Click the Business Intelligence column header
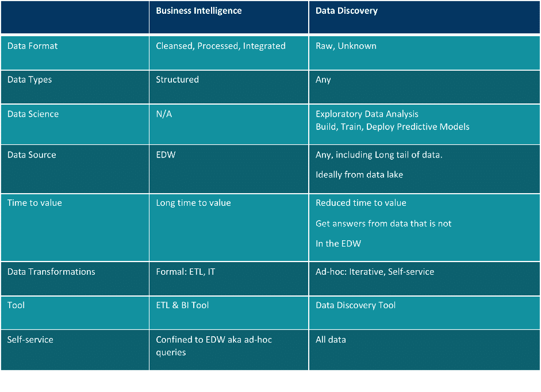Image resolution: width=541 pixels, height=392 pixels. click(x=199, y=11)
